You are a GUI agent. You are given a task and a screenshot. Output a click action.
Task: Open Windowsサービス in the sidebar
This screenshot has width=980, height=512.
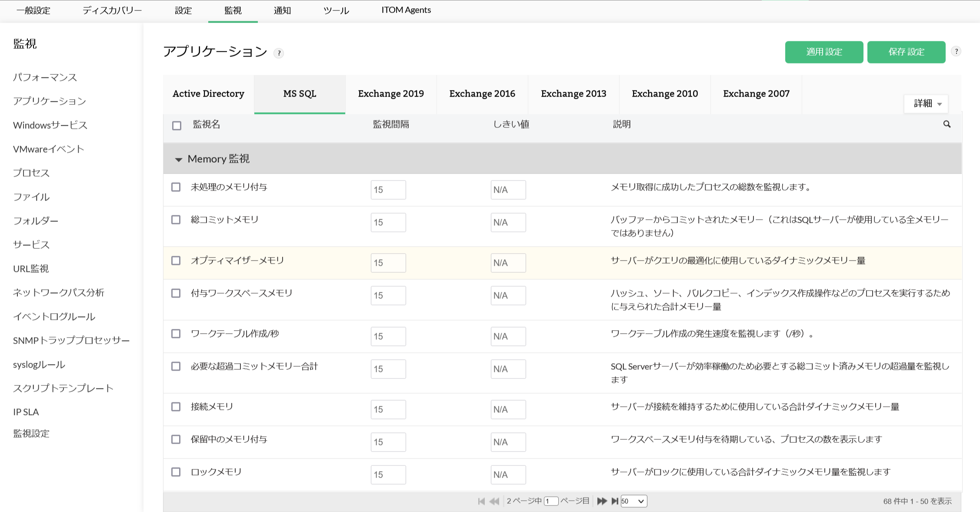coord(50,125)
